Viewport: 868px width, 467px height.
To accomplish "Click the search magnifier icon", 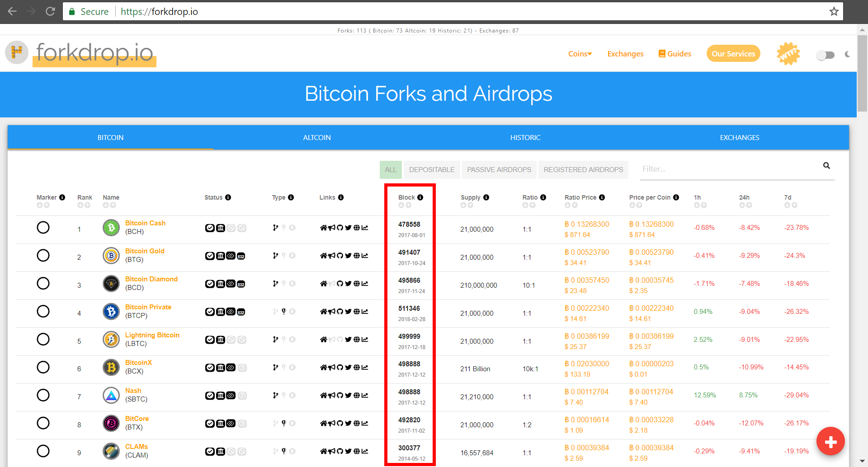I will [x=826, y=166].
